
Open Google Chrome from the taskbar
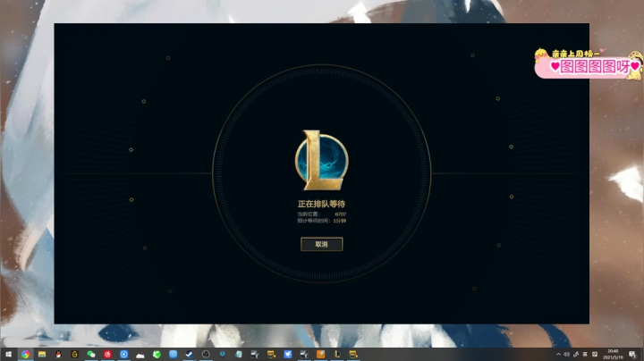point(25,354)
